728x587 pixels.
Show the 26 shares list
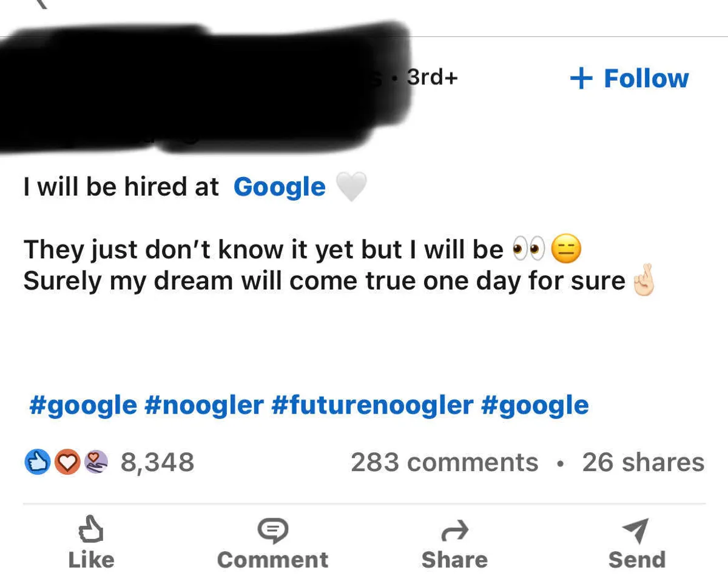[x=643, y=463]
